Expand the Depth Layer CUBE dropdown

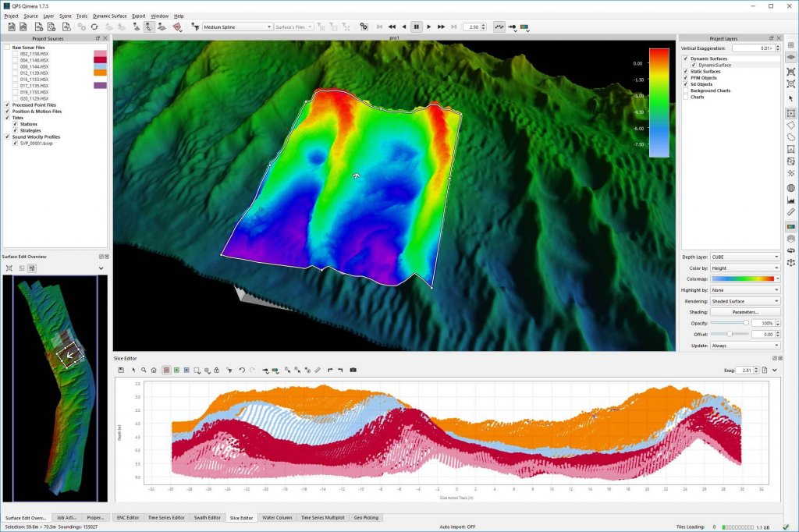(744, 257)
